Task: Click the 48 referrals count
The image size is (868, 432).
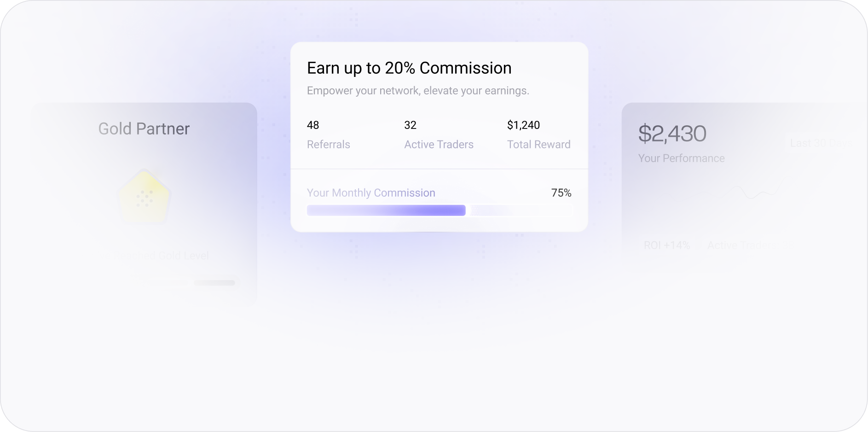Action: coord(313,125)
